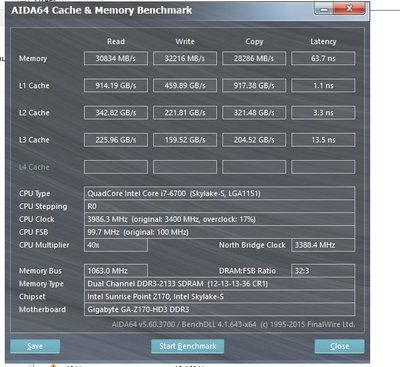Screen dimensions: 400x367
Task: Close window using title bar X
Action: (349, 9)
